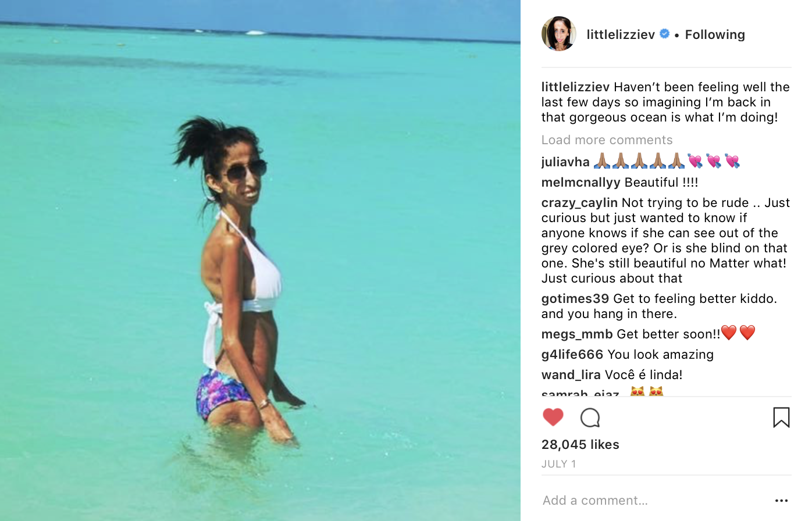Unlike the post with the red heart
Viewport: 812px width, 521px height.
553,417
